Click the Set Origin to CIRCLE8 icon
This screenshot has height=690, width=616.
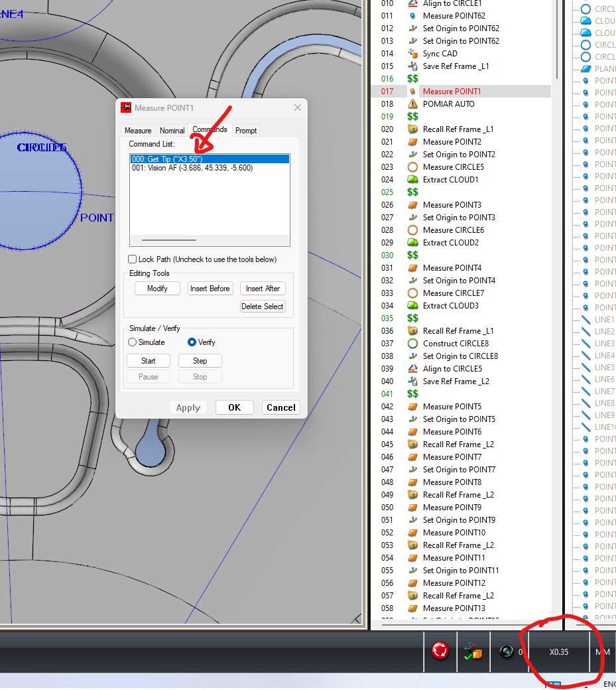point(412,356)
